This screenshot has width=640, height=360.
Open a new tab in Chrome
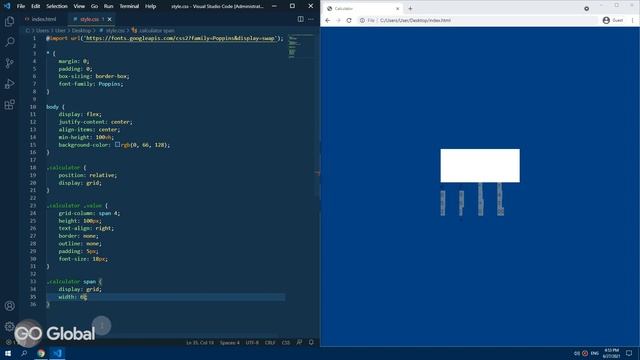tap(410, 8)
